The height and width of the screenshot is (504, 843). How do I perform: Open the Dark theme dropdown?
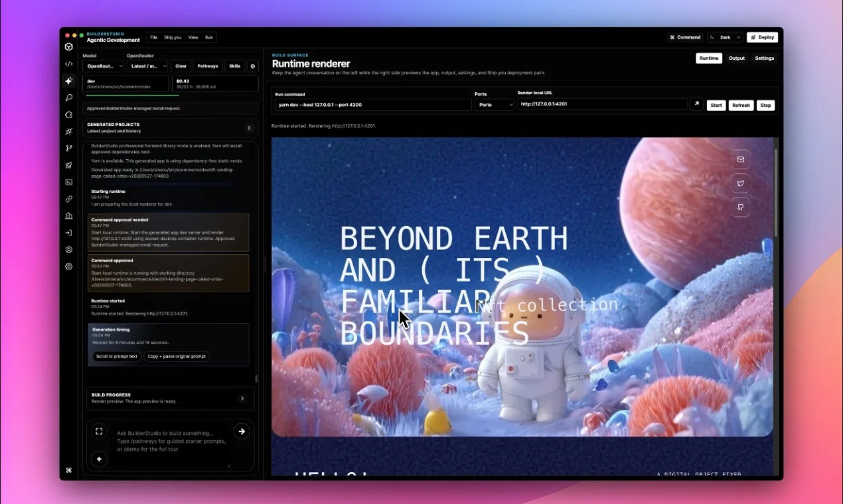tap(725, 37)
